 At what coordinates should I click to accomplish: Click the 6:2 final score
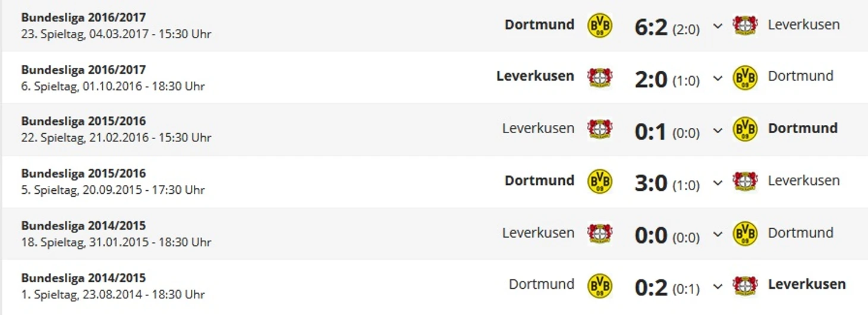pyautogui.click(x=651, y=27)
